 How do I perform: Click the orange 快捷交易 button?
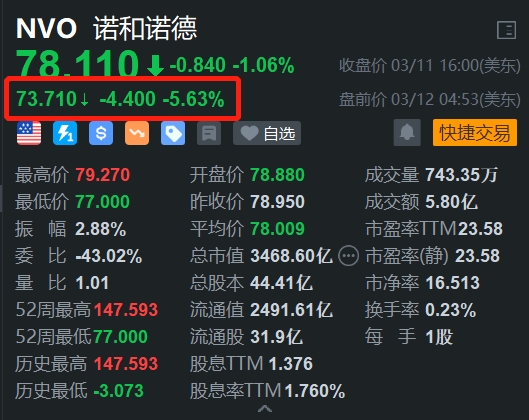tap(475, 132)
